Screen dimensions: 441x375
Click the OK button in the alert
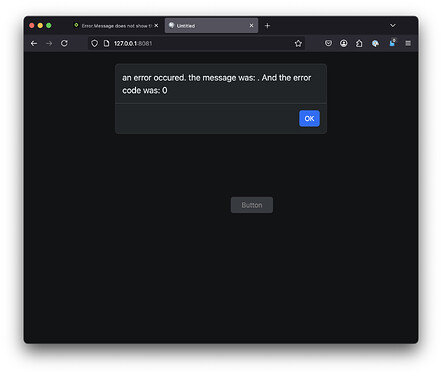click(309, 118)
